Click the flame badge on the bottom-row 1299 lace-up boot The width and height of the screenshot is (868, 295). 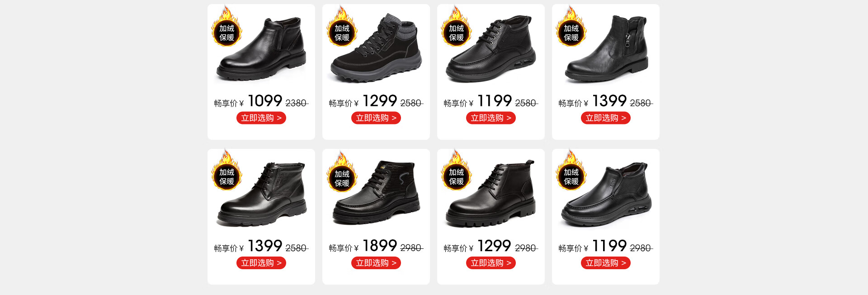pyautogui.click(x=456, y=172)
